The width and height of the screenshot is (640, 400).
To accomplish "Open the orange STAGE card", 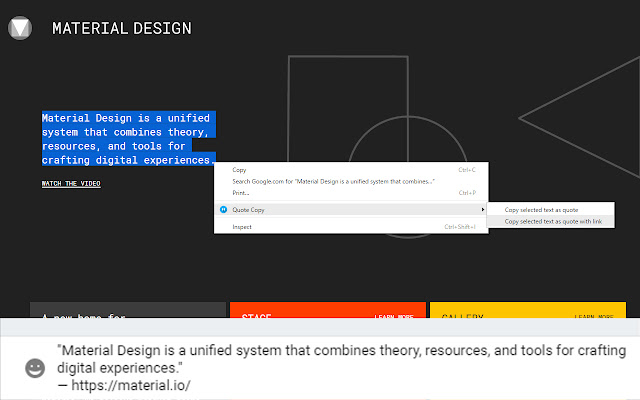I will click(x=328, y=310).
